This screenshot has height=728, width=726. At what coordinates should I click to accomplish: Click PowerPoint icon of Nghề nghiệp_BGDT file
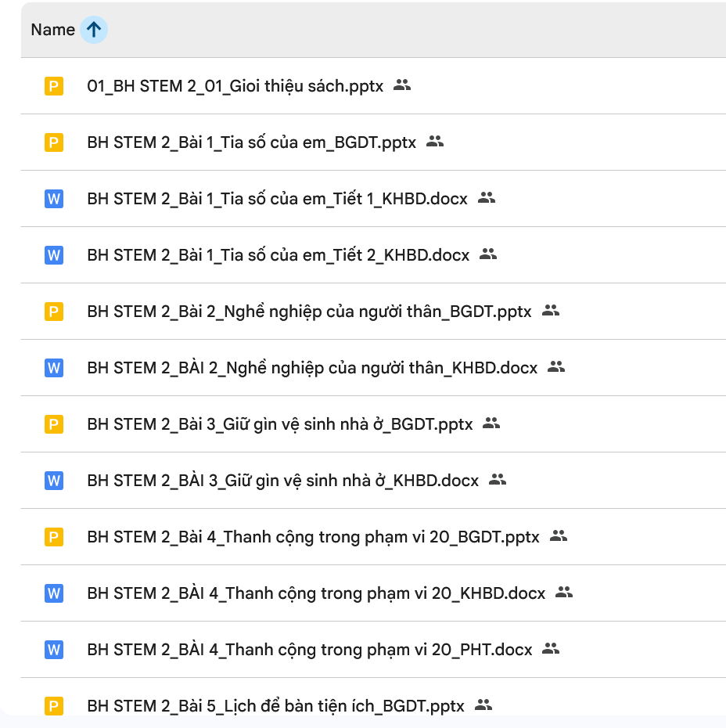[x=53, y=312]
